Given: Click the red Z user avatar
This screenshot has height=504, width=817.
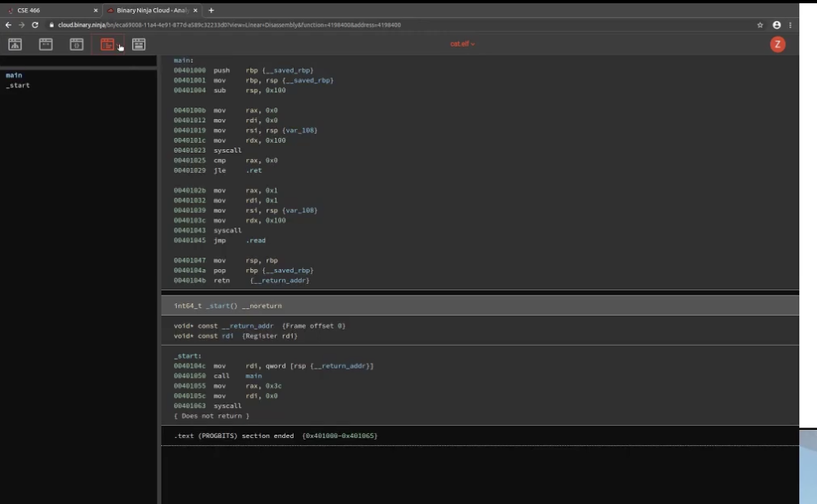Looking at the screenshot, I should point(777,45).
